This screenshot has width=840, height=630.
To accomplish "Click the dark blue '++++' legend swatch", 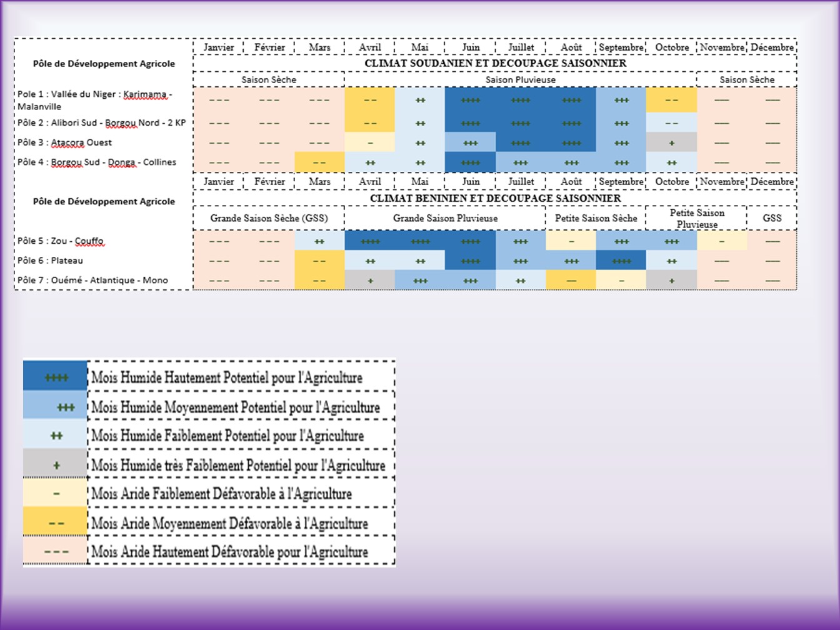I will pyautogui.click(x=55, y=376).
